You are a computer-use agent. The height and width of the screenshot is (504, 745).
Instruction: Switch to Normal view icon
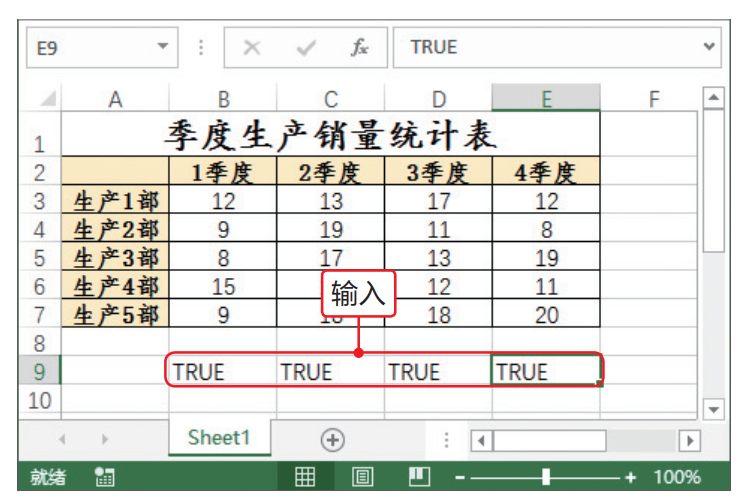tap(305, 476)
